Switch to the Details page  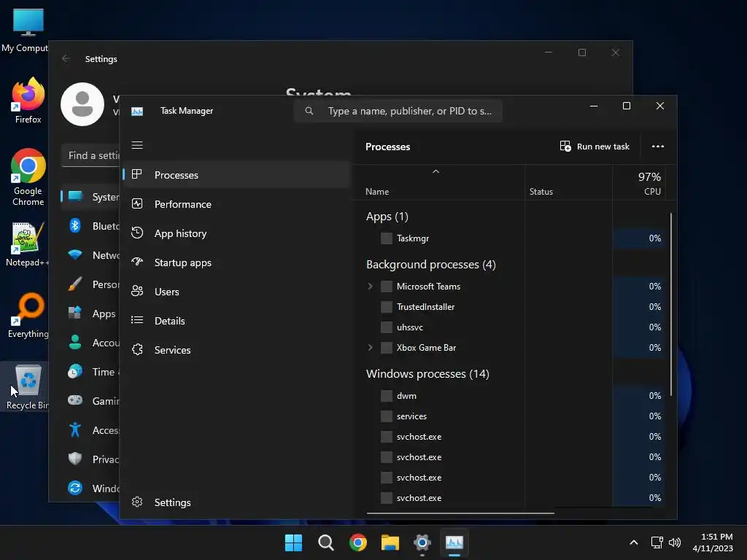tap(237, 321)
